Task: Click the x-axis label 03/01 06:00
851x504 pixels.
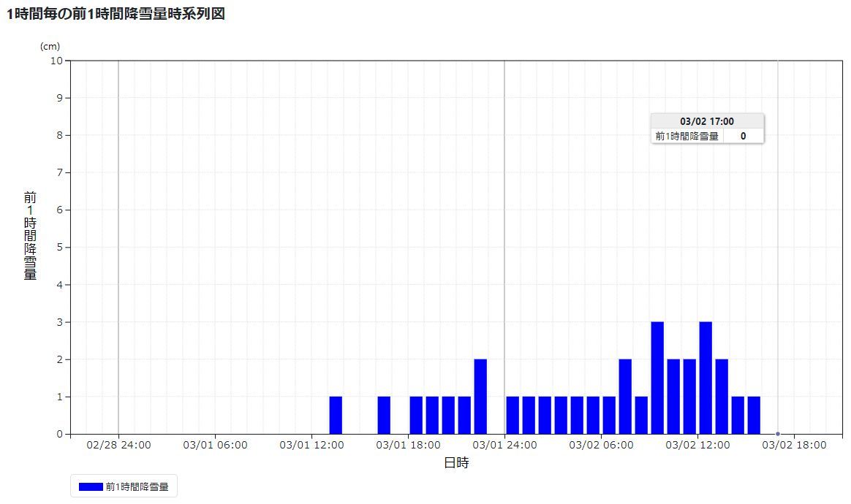Action: tap(216, 446)
